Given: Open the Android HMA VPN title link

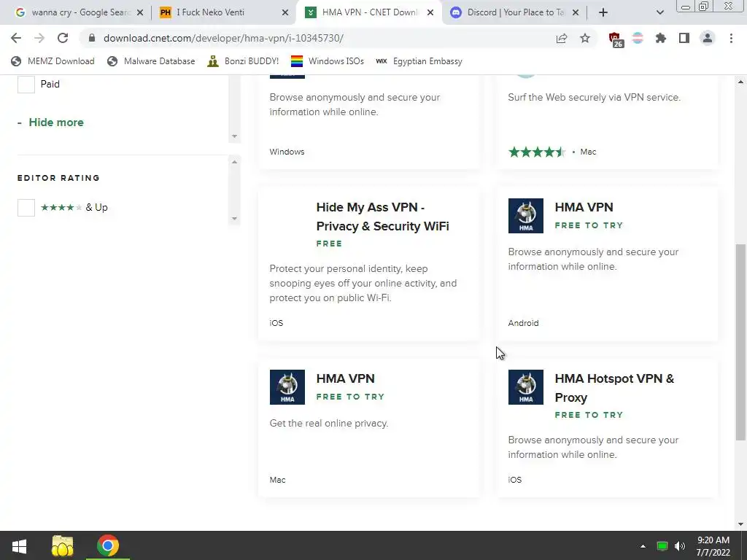Looking at the screenshot, I should point(584,207).
